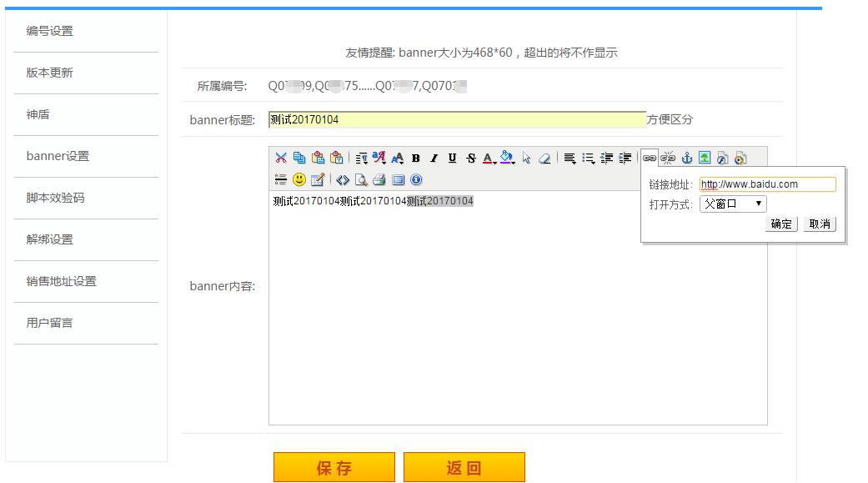Insert emoticon using the smiley face icon

click(299, 179)
